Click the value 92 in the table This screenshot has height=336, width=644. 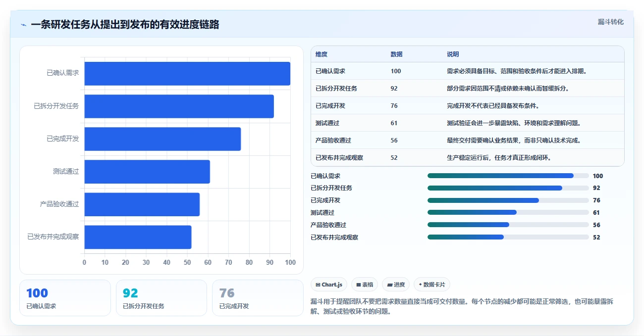click(394, 89)
